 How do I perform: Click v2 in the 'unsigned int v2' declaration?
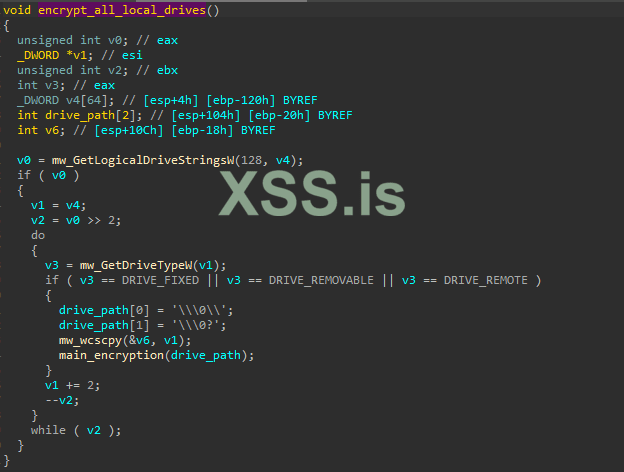(x=115, y=70)
